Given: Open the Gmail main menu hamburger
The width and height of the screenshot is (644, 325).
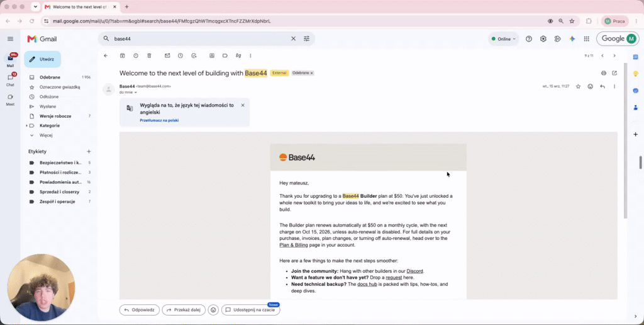Looking at the screenshot, I should click(10, 38).
